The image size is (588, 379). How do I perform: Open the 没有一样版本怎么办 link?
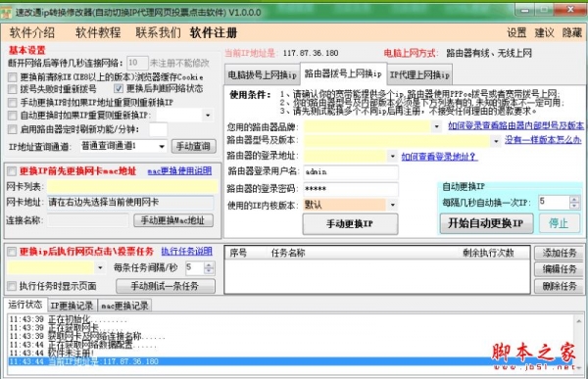(543, 140)
